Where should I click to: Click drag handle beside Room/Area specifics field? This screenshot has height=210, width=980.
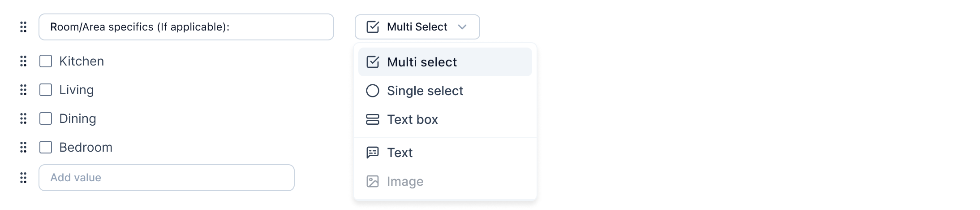pyautogui.click(x=23, y=27)
